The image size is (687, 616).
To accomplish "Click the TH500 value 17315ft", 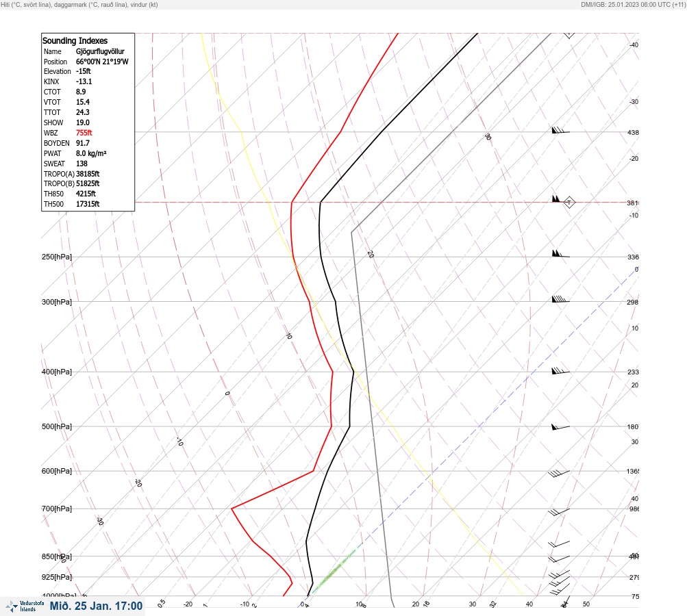I will (x=88, y=204).
